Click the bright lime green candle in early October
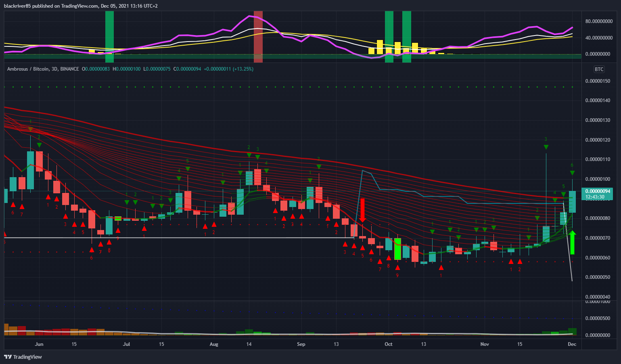 pos(397,249)
